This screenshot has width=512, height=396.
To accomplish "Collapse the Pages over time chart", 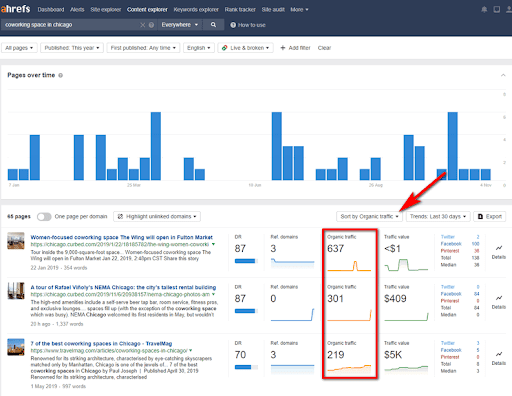I will coord(503,75).
